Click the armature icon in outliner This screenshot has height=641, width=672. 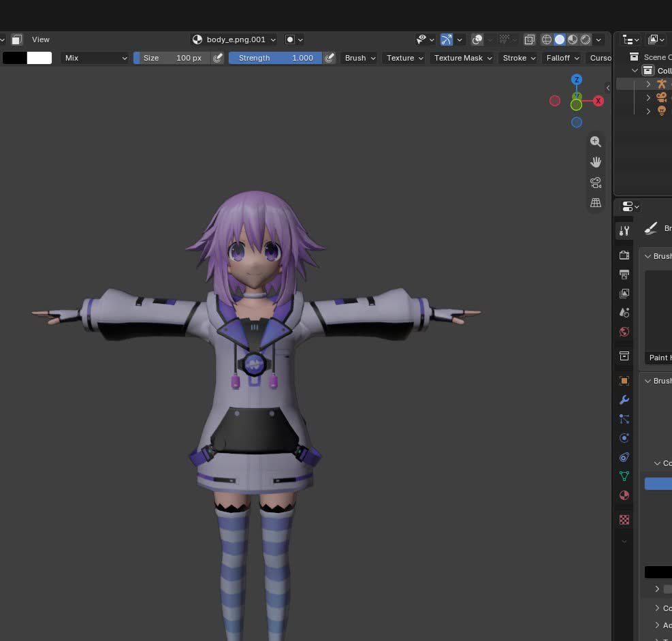point(661,84)
